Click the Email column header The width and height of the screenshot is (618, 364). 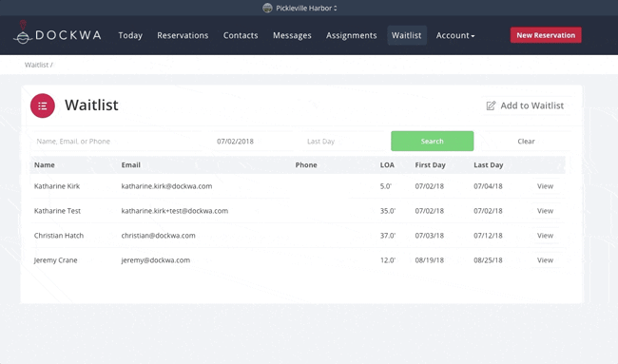tap(131, 165)
